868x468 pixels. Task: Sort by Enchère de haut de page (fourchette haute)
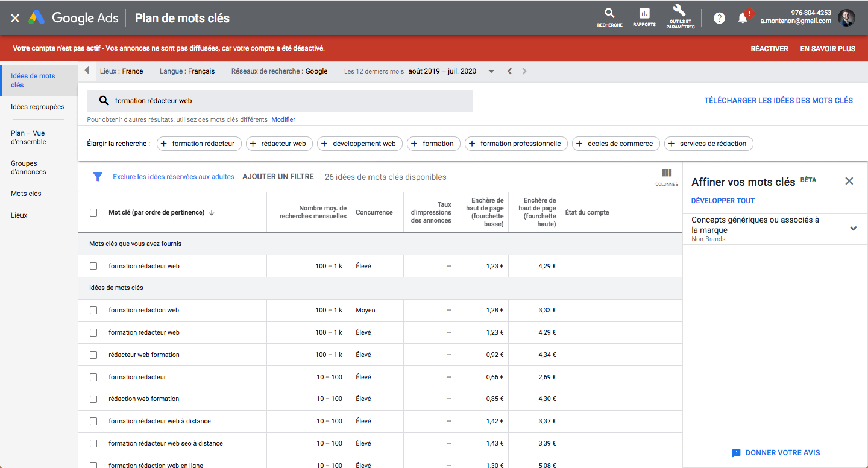click(x=536, y=212)
